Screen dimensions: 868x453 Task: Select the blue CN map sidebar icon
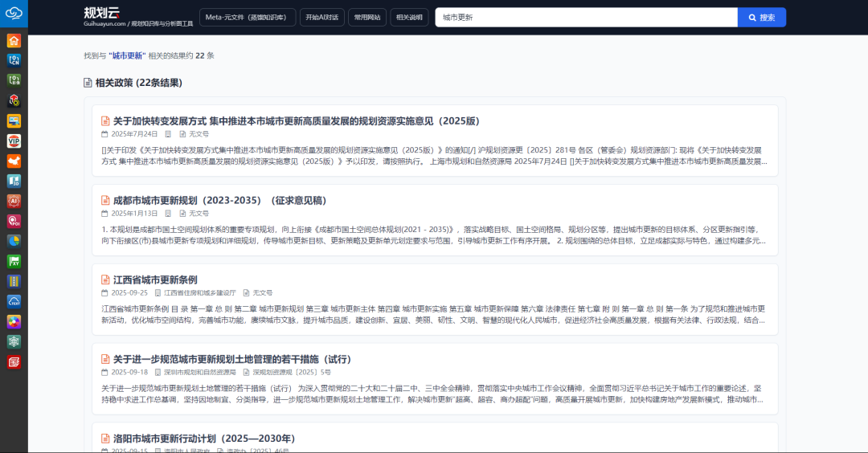[x=14, y=60]
